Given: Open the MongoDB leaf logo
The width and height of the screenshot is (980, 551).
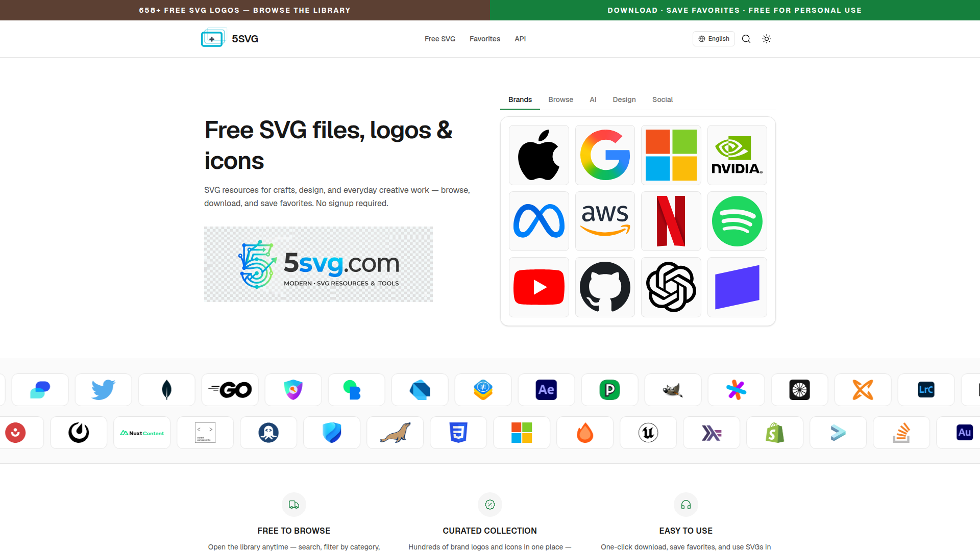Looking at the screenshot, I should (166, 390).
